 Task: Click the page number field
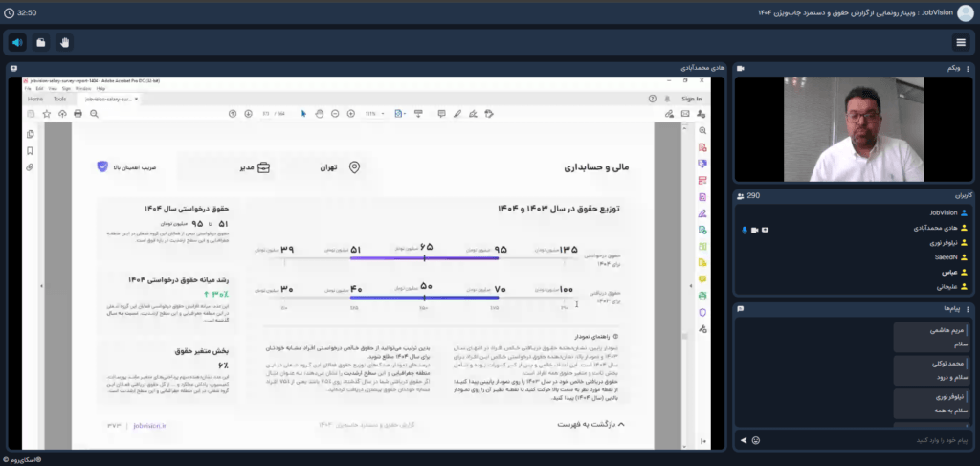click(266, 114)
